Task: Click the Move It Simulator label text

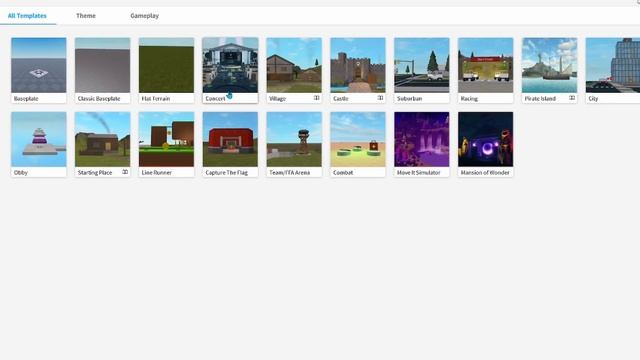Action: point(418,173)
